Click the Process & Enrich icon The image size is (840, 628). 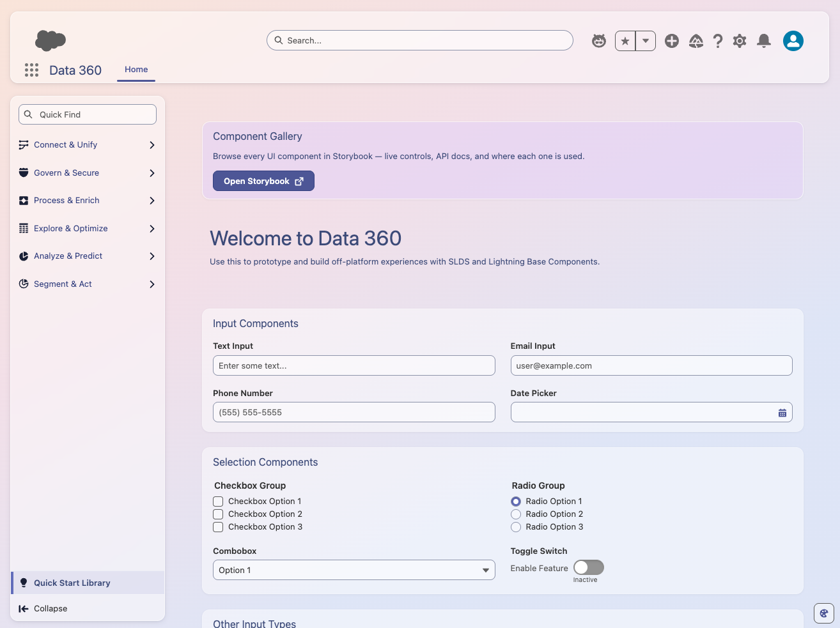tap(24, 201)
